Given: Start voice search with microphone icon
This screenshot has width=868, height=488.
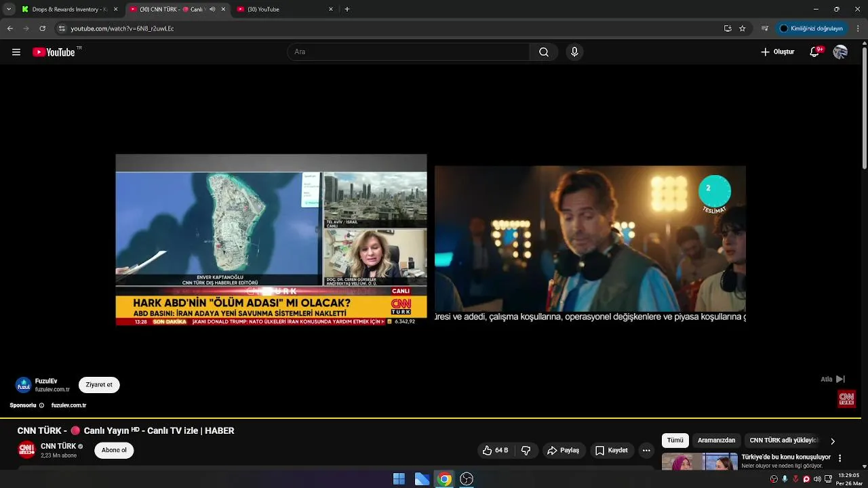Looking at the screenshot, I should pos(574,52).
